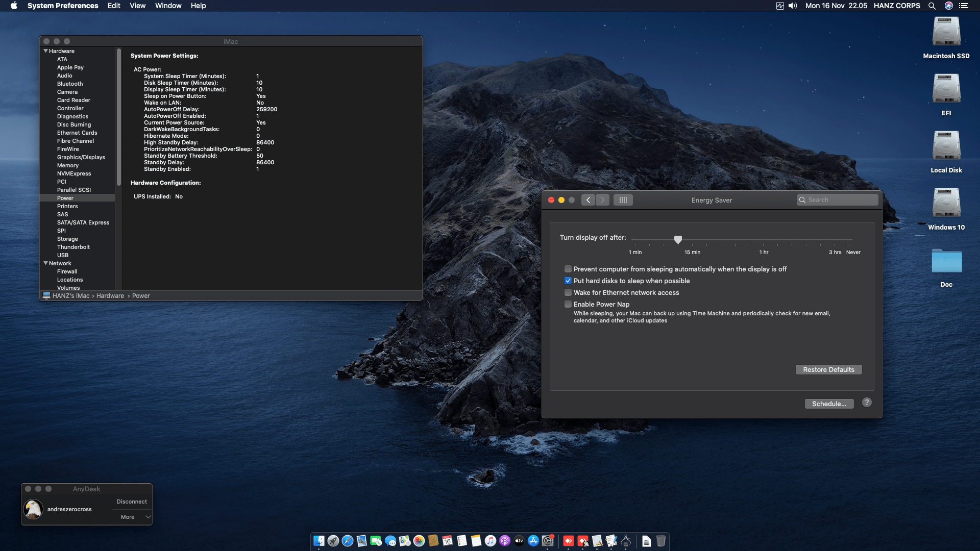Open the View menu
The image size is (980, 551).
(137, 6)
